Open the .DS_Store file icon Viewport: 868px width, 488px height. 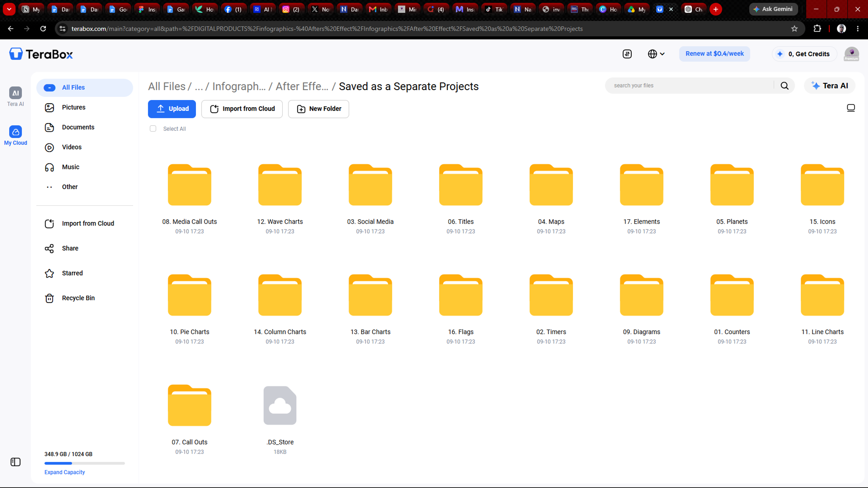pyautogui.click(x=280, y=405)
